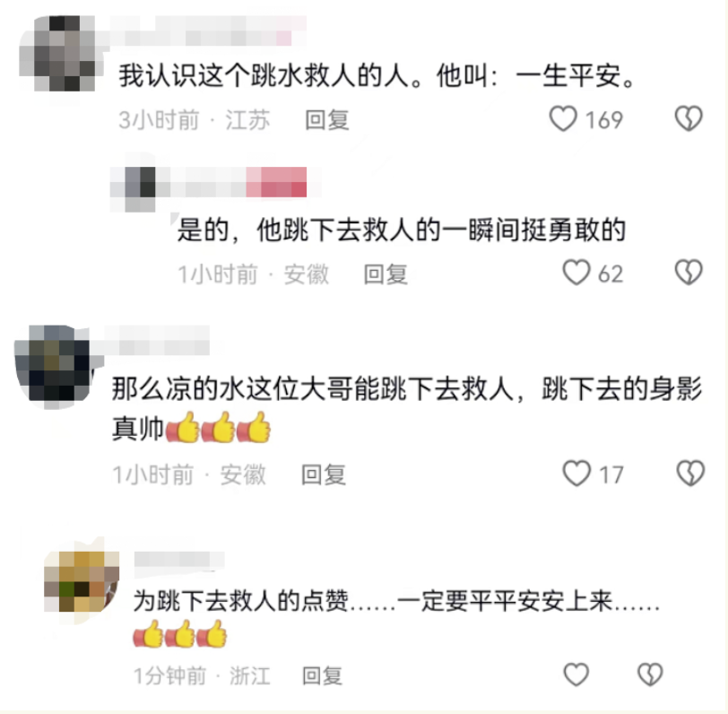Like the 浙江 comment posted 1分钟前
Viewport: 728px width, 714px height.
(x=576, y=675)
